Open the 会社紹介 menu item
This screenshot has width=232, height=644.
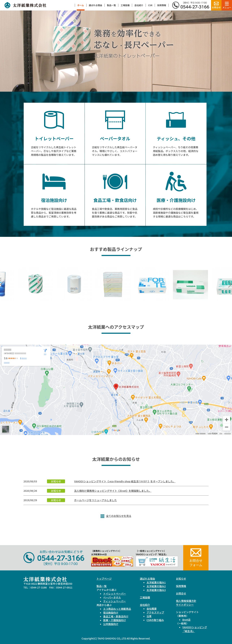coord(139,5)
